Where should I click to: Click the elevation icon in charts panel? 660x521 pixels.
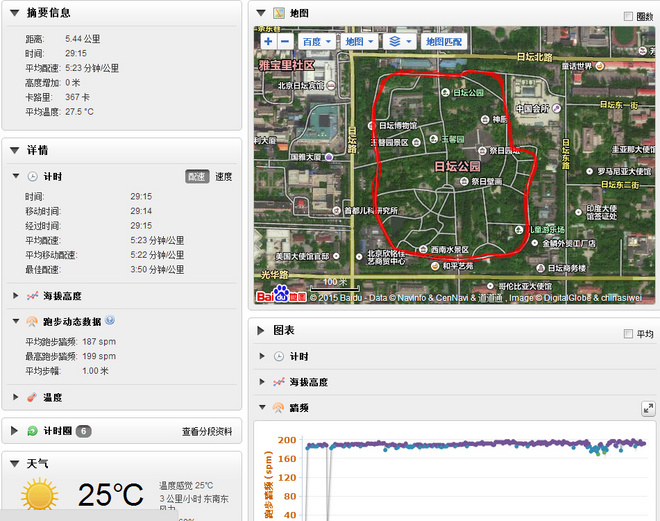click(279, 382)
